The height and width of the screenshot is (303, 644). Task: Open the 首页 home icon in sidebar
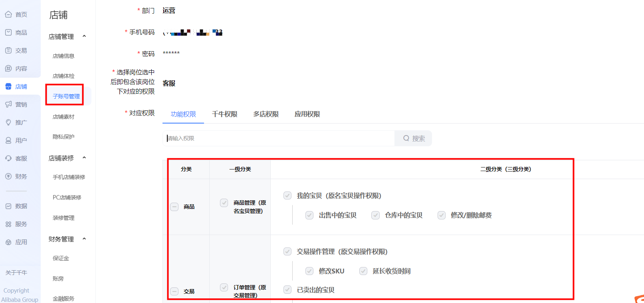[x=8, y=14]
